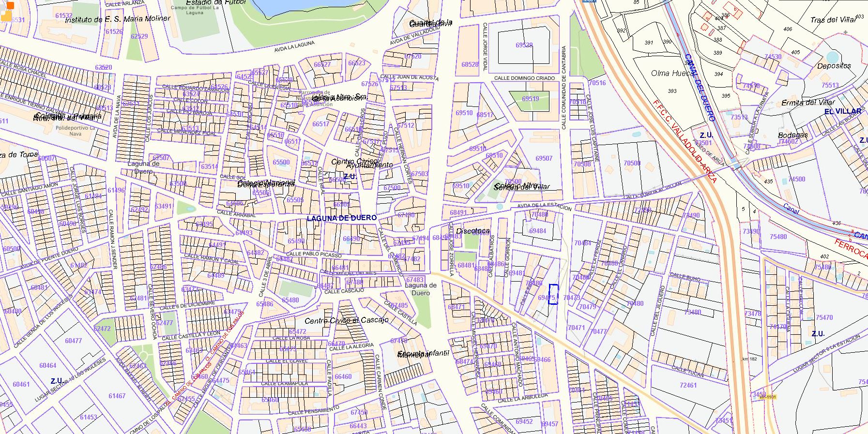
Task: Click the EL VILLAR district label
Action: pos(842,111)
